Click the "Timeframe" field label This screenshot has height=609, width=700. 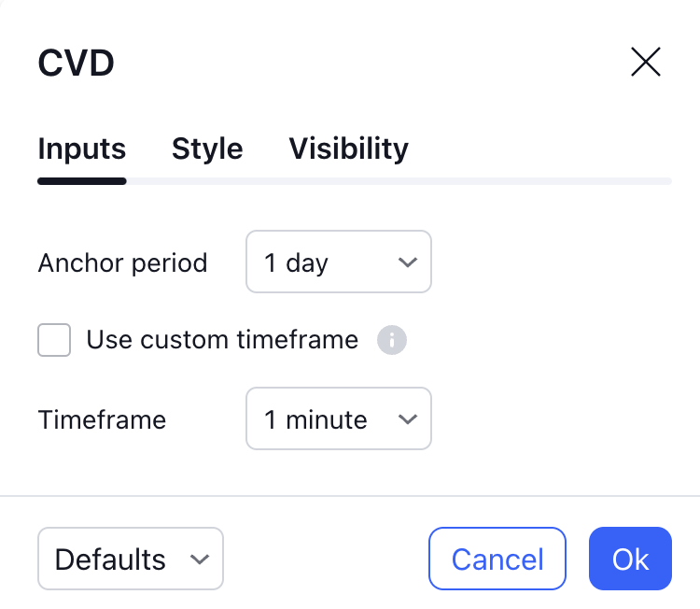(x=102, y=419)
